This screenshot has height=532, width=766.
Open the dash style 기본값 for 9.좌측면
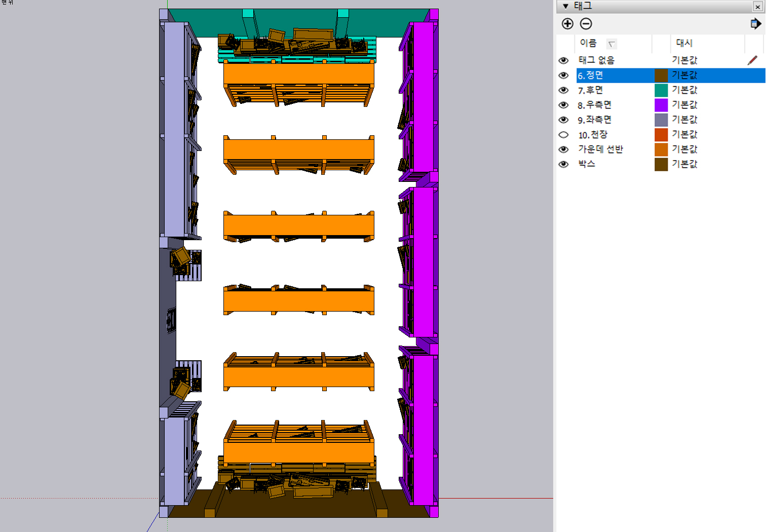(x=684, y=120)
